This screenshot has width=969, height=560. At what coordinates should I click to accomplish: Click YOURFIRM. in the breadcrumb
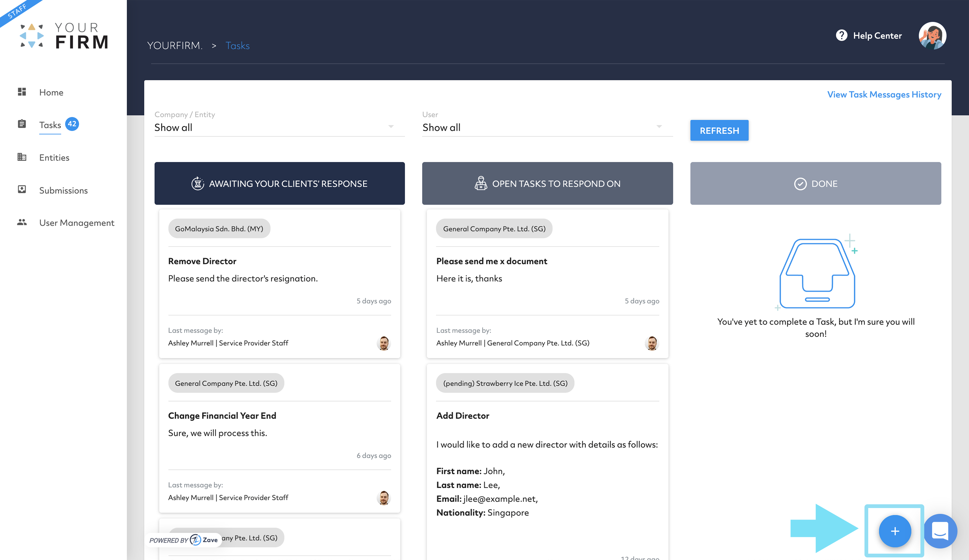tap(175, 45)
